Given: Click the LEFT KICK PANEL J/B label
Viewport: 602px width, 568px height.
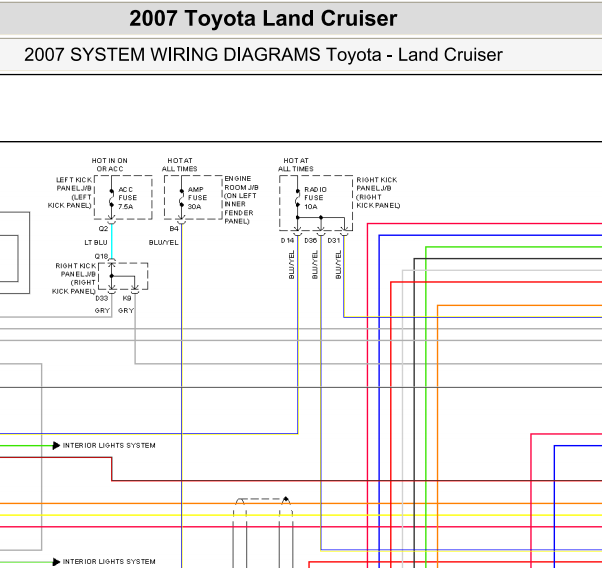Looking at the screenshot, I should pyautogui.click(x=70, y=192).
